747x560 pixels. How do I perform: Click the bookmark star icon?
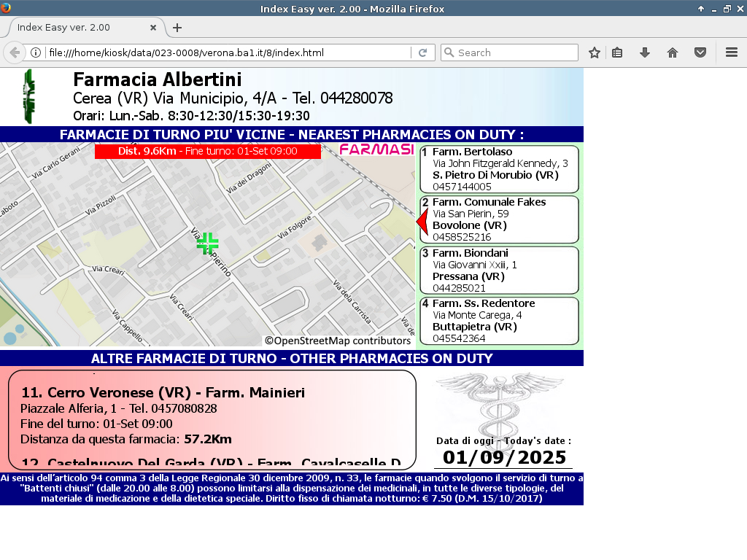click(595, 52)
